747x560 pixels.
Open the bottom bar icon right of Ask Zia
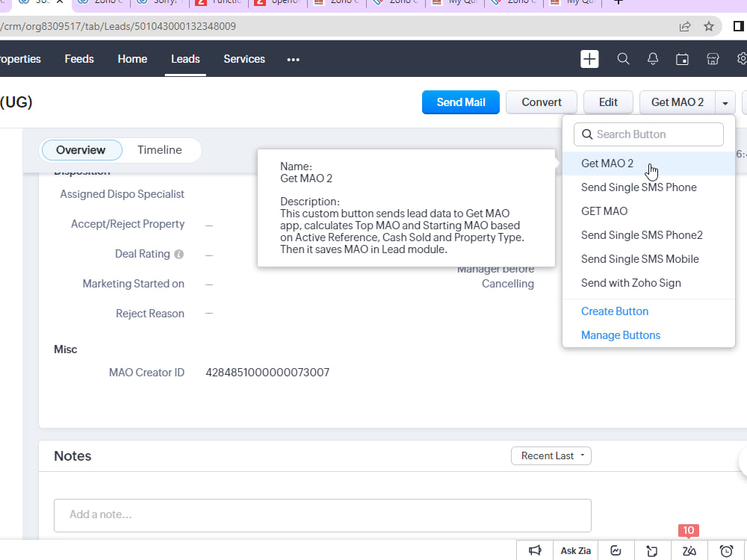pos(616,550)
